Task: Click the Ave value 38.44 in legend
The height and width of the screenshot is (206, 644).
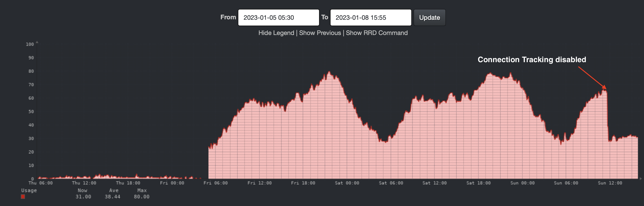Action: pyautogui.click(x=113, y=197)
